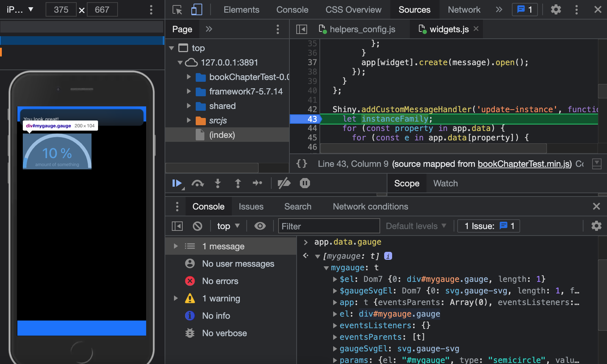This screenshot has width=607, height=364.
Task: Show more navigator tabs chevron
Action: [x=209, y=29]
